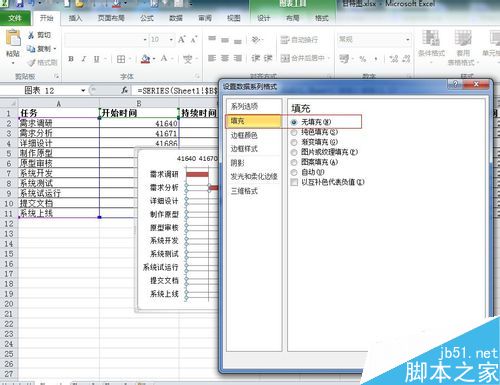Select Automatic (自动) fill radio button

click(x=294, y=172)
